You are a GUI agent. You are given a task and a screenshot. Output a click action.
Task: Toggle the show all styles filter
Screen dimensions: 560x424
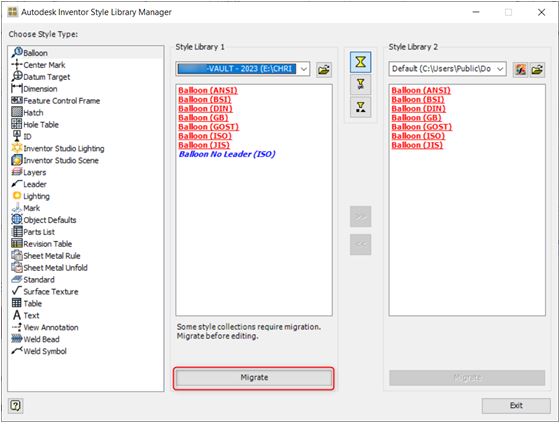tap(361, 62)
